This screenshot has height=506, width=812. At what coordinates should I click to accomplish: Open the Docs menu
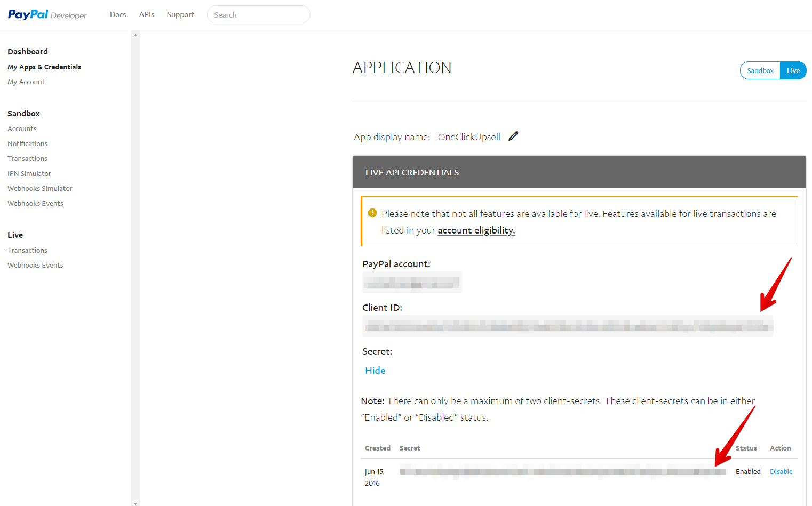tap(118, 14)
